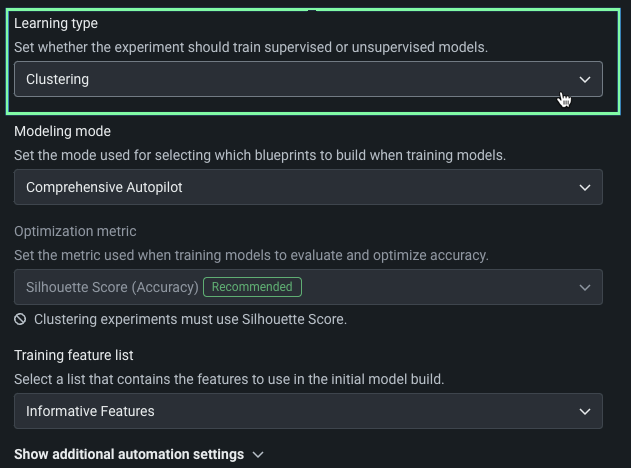Screen dimensions: 631x468
Task: Click the Silhouette Score dropdown chevron
Action: (585, 287)
